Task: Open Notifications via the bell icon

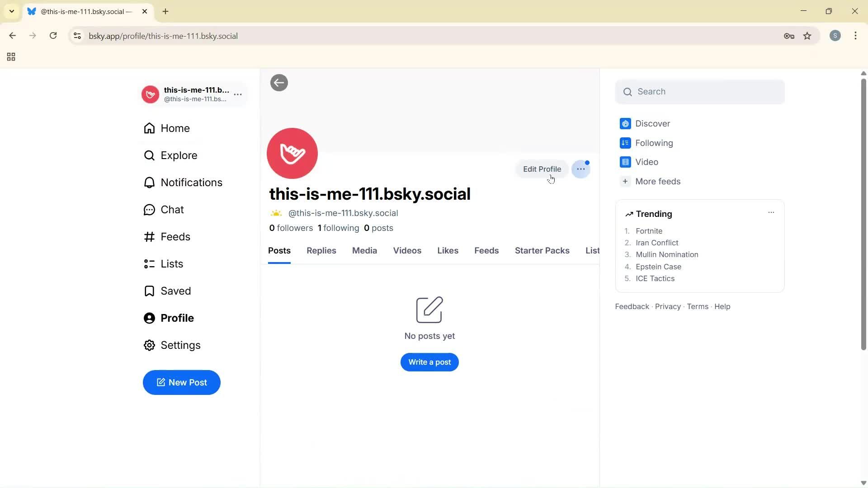Action: point(149,182)
